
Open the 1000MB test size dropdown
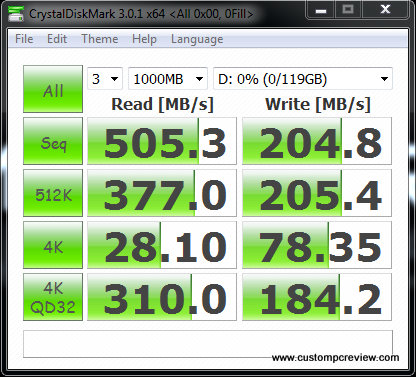coord(168,79)
